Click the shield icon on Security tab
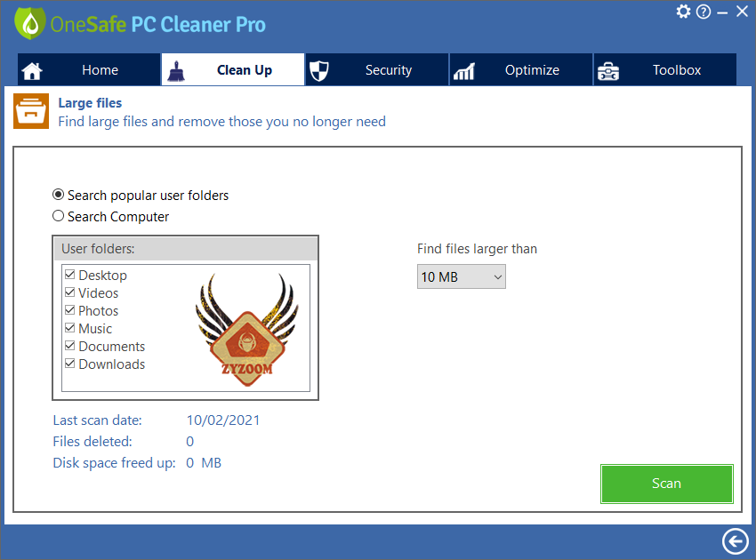Viewport: 756px width, 560px height. point(318,71)
